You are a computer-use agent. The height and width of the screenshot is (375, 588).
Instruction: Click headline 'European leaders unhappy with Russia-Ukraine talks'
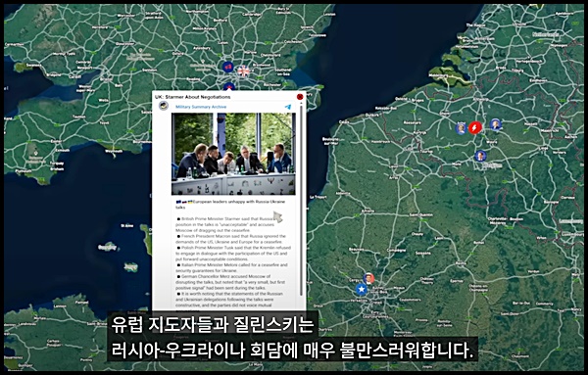(230, 205)
